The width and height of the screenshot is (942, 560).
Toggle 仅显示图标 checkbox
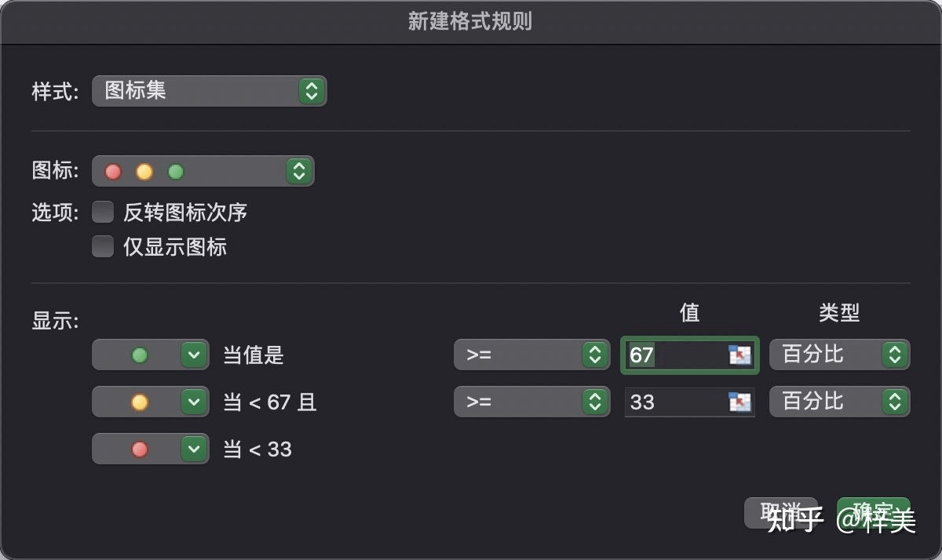103,247
